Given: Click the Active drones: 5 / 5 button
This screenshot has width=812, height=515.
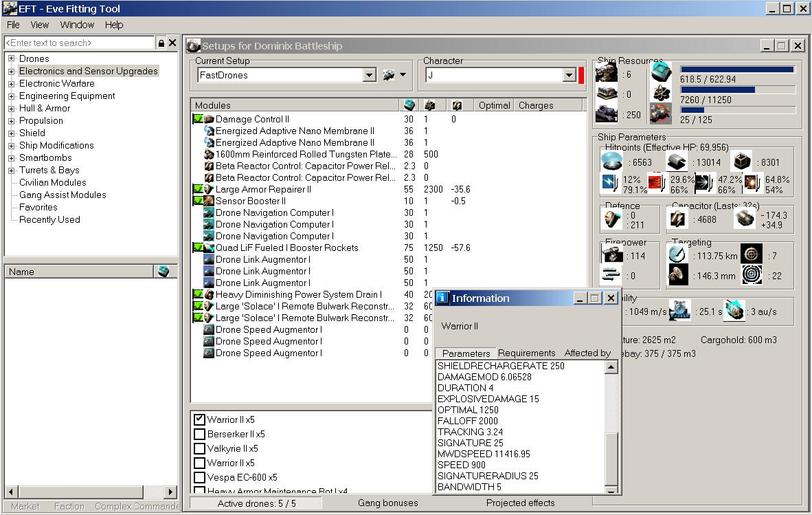Looking at the screenshot, I should (256, 503).
